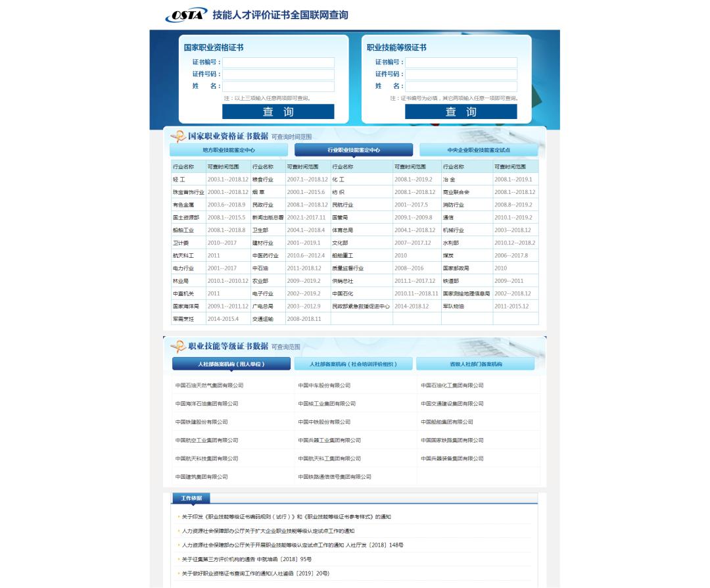Screen dimensions: 710x588
Task: Open 中国铁建股份有限公司 link
Action: tap(202, 422)
